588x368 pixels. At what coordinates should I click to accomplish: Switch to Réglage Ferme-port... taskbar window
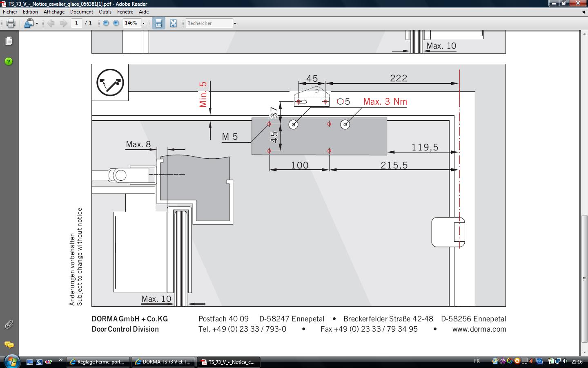point(98,362)
